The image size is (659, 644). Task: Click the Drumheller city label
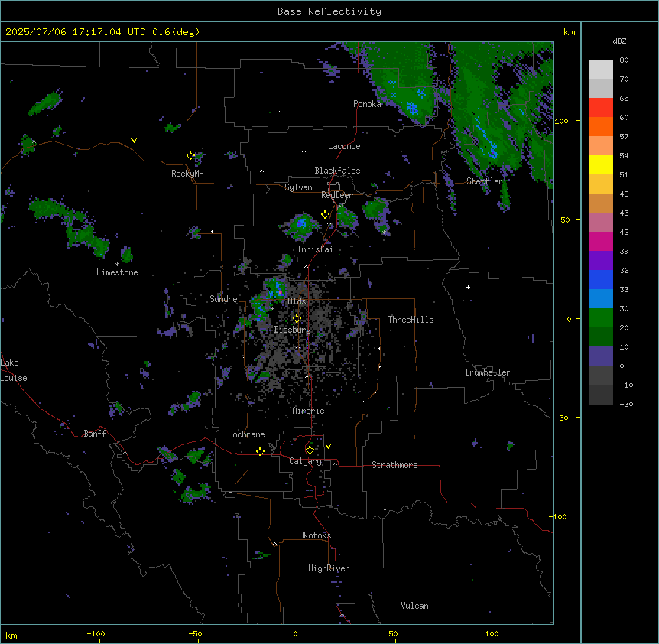488,372
